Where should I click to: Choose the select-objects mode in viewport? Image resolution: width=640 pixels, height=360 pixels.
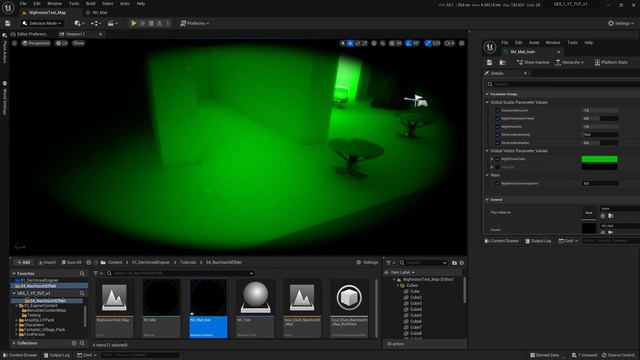(x=342, y=43)
